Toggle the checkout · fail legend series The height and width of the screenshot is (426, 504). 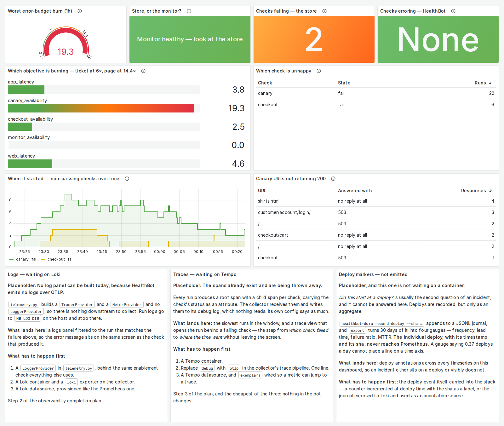click(60, 259)
